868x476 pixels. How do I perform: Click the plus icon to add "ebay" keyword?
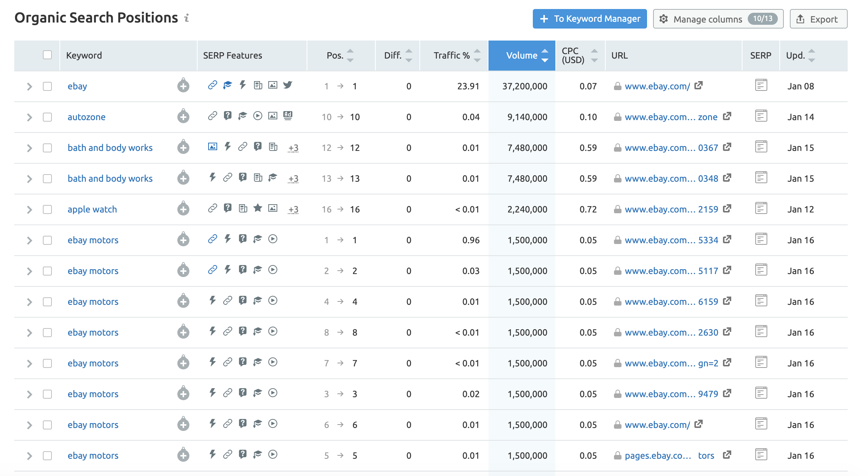coord(183,86)
